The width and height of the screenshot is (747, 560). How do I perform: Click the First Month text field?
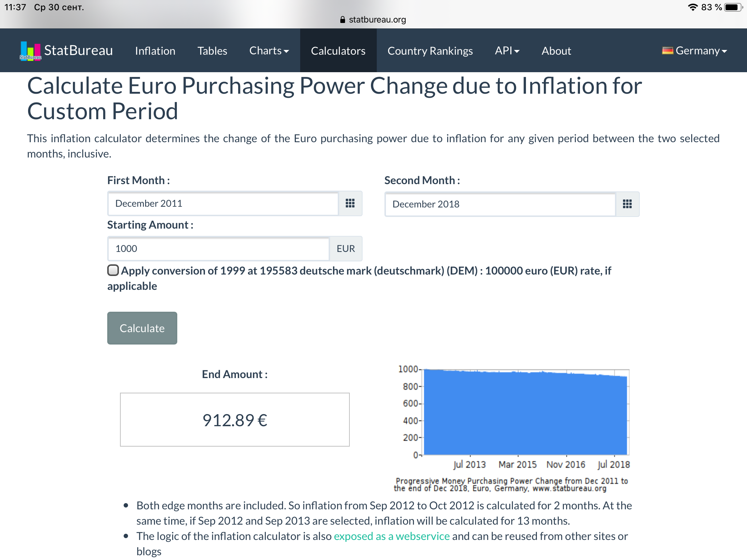click(x=223, y=203)
